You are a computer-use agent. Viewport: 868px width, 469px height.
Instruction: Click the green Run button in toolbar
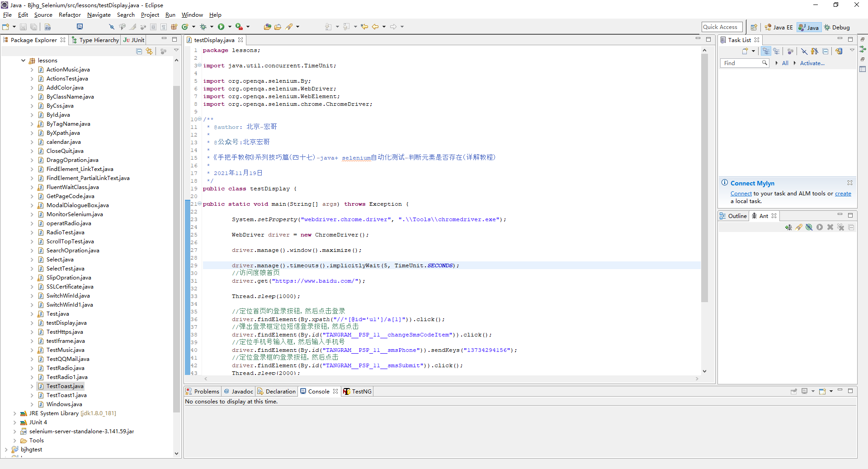(x=221, y=27)
